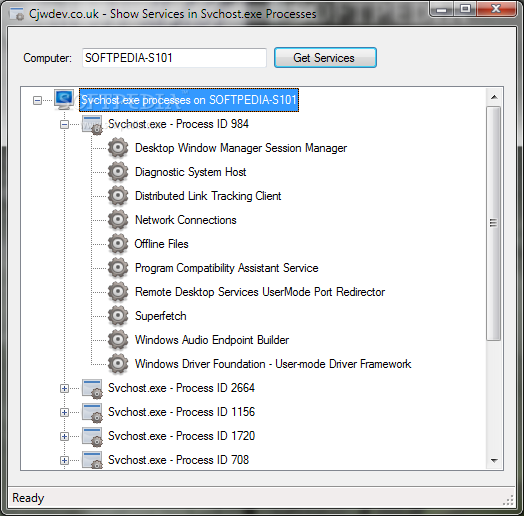Collapse the root Svchost.exe processes node
Image resolution: width=524 pixels, height=516 pixels.
point(37,100)
